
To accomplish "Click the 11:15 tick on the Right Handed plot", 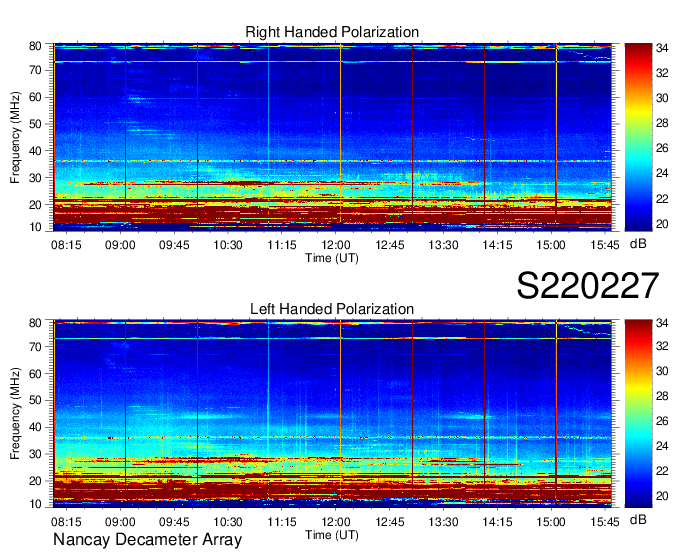I will (x=282, y=245).
